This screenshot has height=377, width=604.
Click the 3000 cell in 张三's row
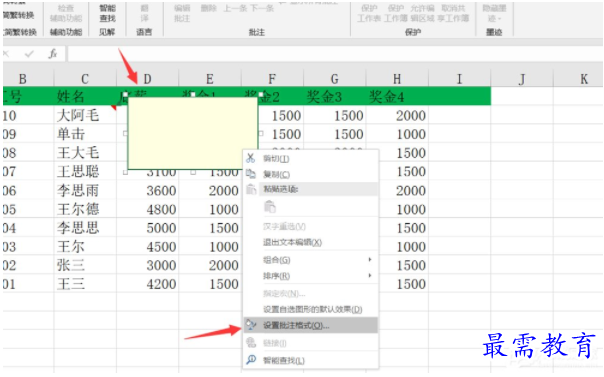[148, 265]
